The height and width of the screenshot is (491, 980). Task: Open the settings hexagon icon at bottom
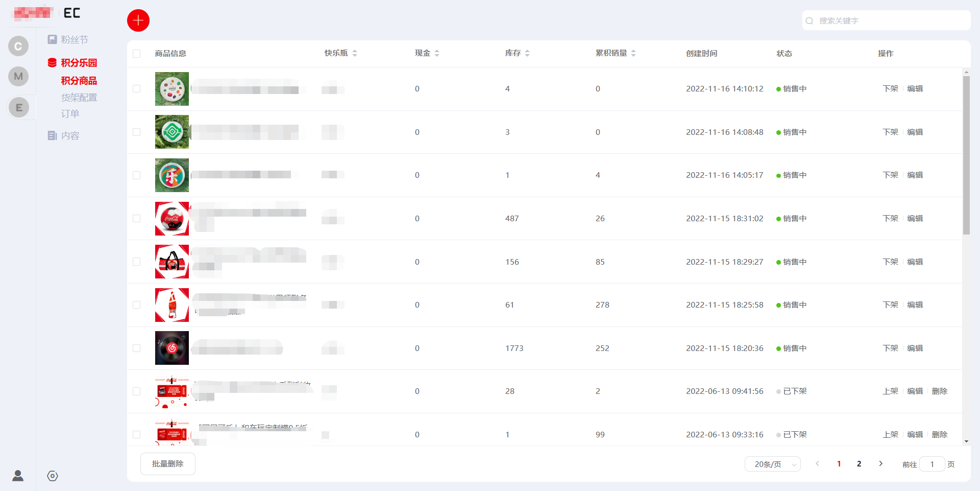pos(53,476)
